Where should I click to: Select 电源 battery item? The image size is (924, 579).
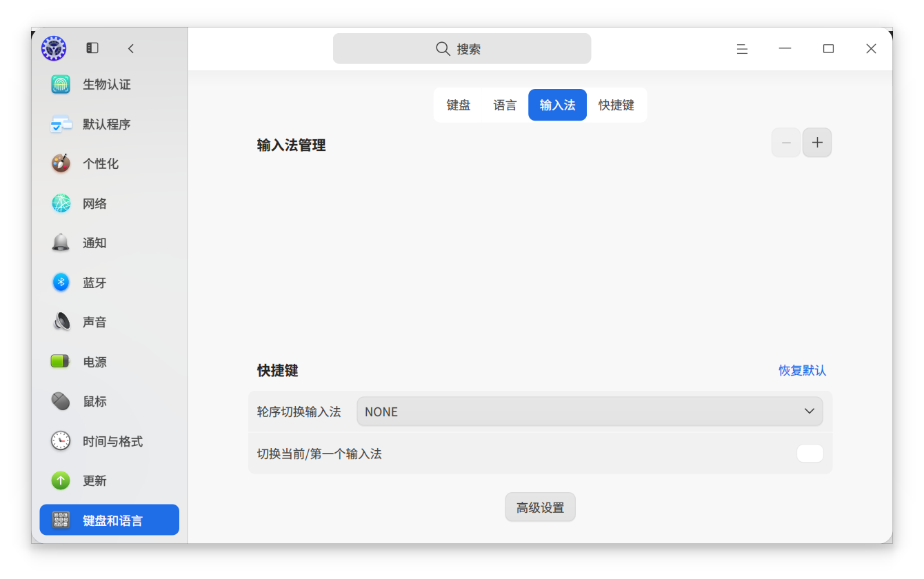pos(110,362)
